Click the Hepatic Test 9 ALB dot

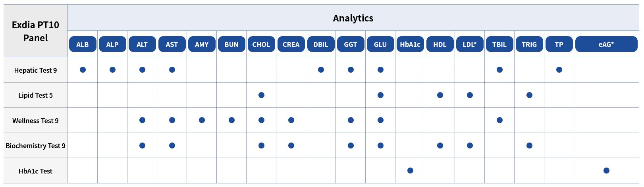[x=83, y=70]
